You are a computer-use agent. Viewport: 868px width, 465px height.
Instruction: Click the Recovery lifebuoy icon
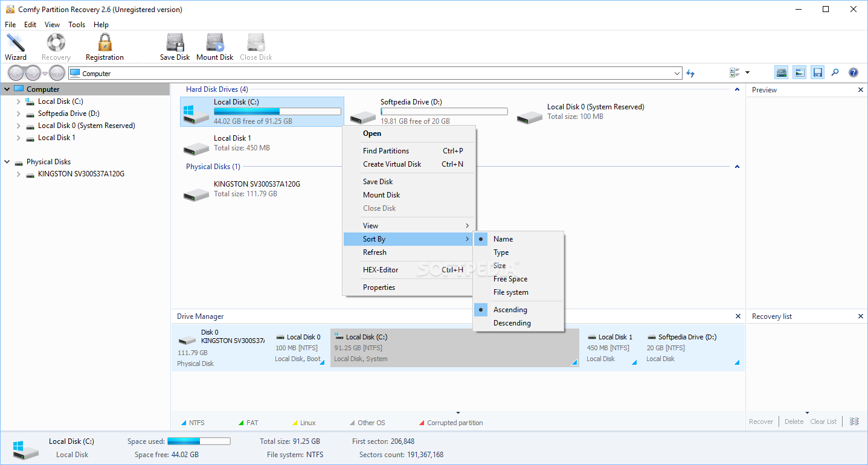(56, 43)
